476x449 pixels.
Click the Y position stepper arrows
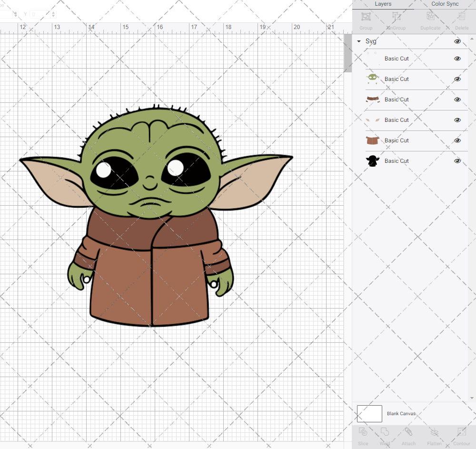click(53, 14)
